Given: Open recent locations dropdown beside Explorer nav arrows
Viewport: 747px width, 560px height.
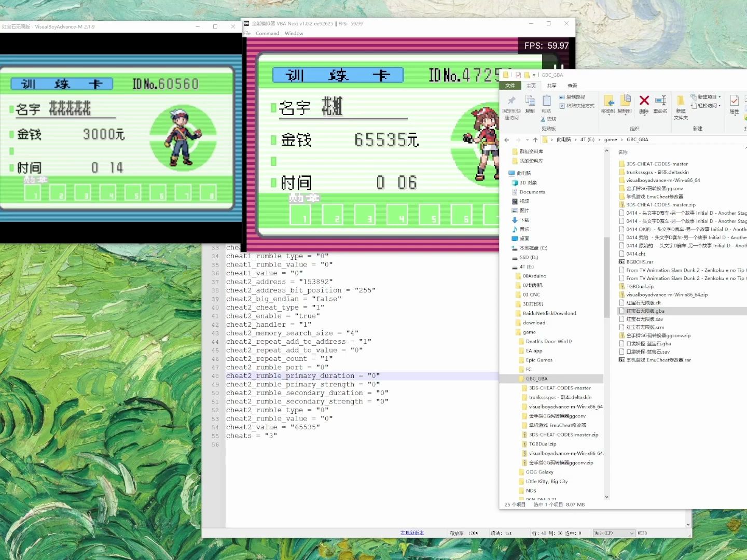Looking at the screenshot, I should (x=527, y=139).
